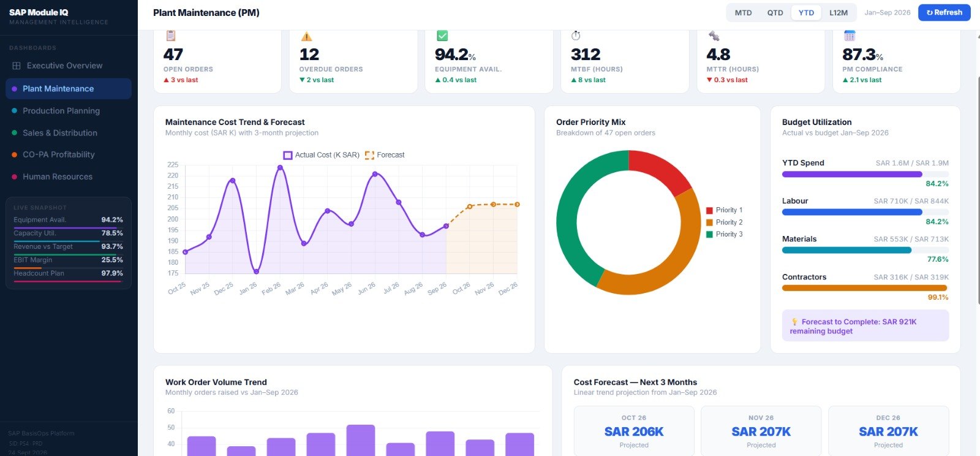Click the Revenue vs Target 93.7% snapshot row

(x=69, y=247)
